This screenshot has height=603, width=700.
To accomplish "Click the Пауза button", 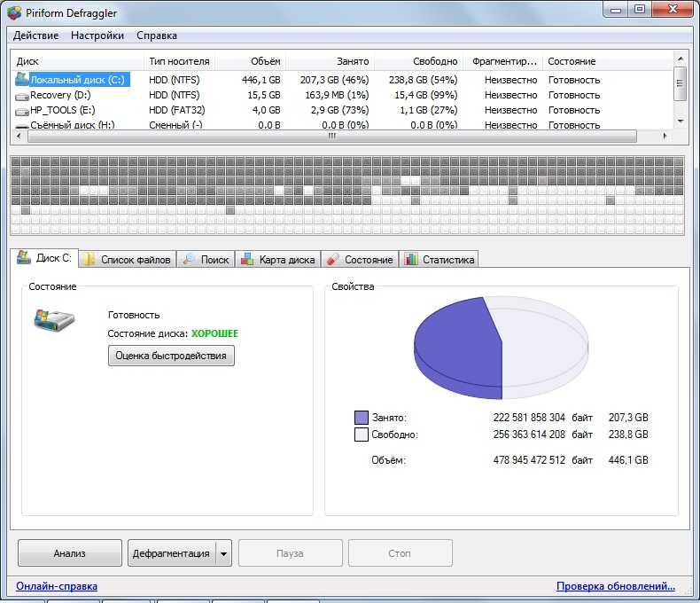I will coord(290,553).
